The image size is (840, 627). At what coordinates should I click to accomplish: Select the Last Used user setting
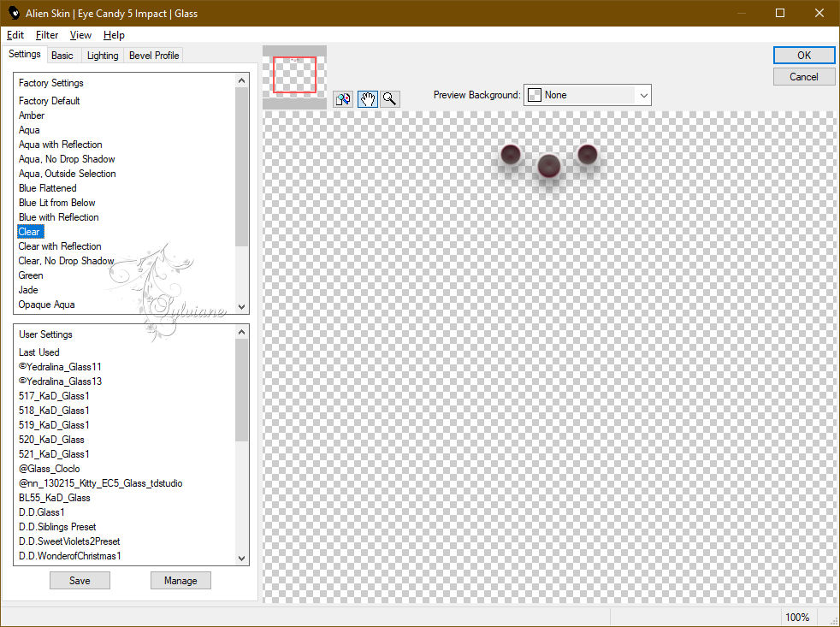tap(39, 352)
